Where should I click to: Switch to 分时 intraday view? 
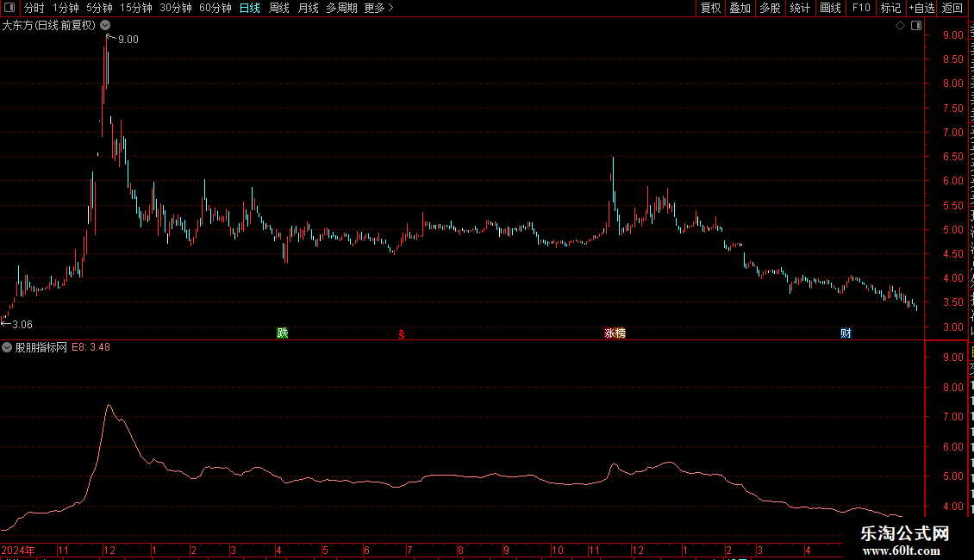tap(34, 8)
